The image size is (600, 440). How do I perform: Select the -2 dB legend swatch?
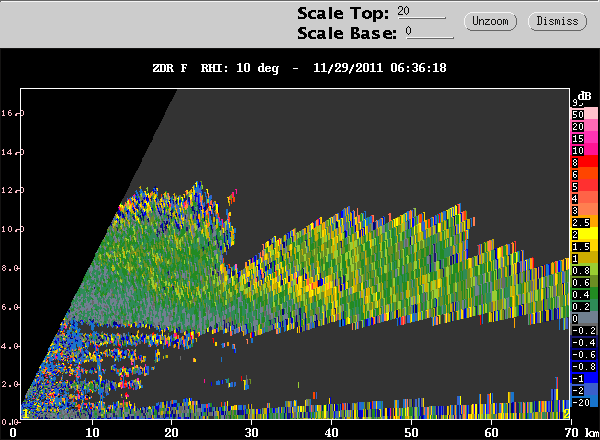click(x=584, y=390)
